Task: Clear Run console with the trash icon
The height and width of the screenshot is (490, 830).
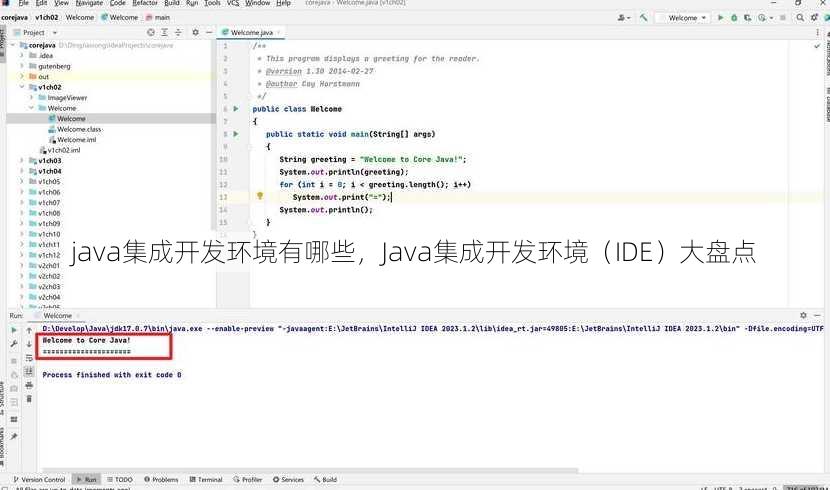Action: (x=29, y=399)
